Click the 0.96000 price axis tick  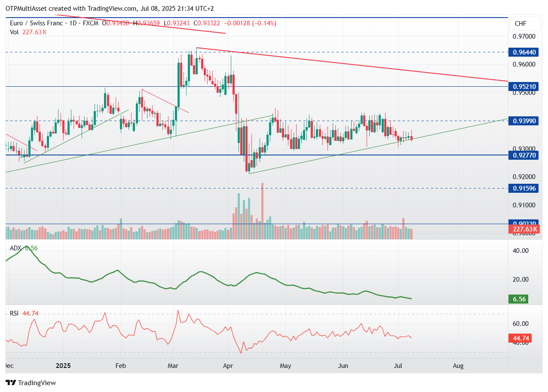click(524, 64)
